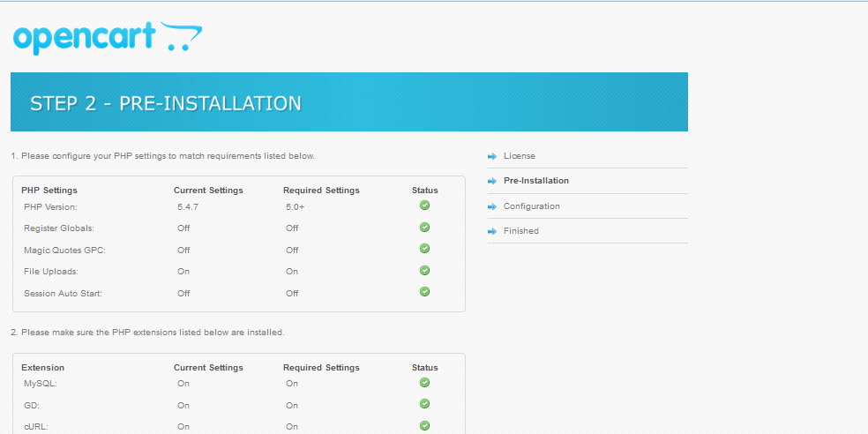Click the instruction about configuring PHP settings

click(162, 156)
